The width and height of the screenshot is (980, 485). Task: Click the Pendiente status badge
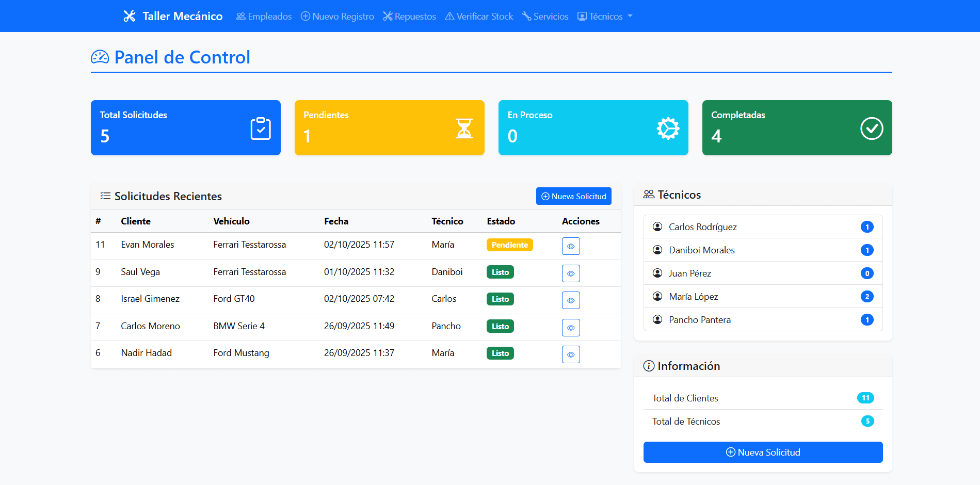(510, 245)
